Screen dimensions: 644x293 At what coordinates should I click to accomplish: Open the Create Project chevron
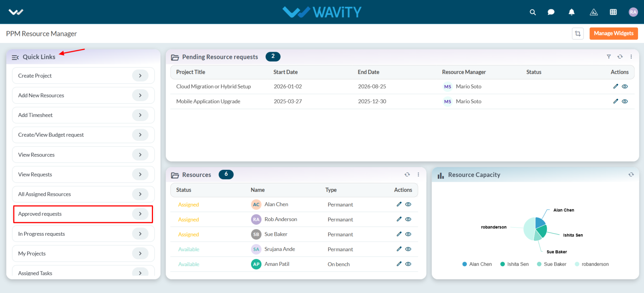pos(140,75)
